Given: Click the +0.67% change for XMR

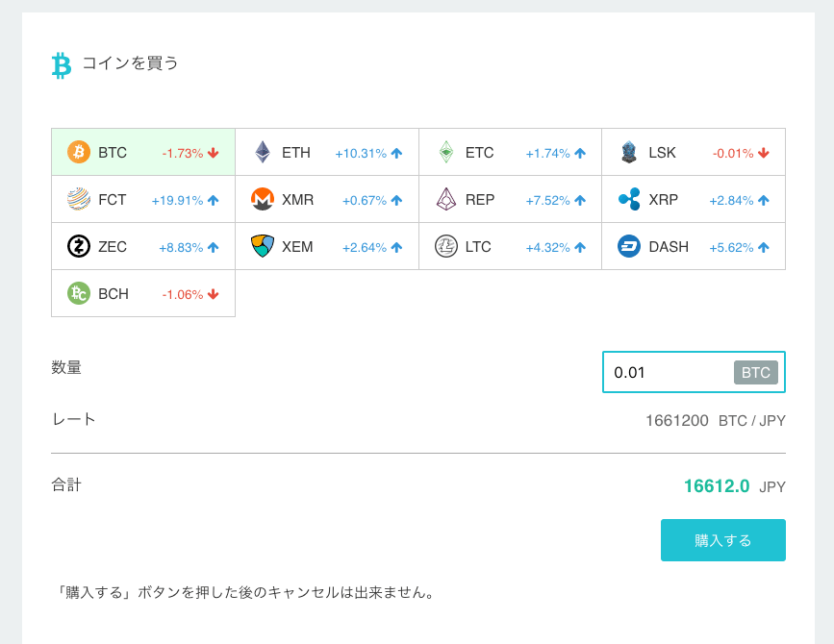Looking at the screenshot, I should coord(365,201).
